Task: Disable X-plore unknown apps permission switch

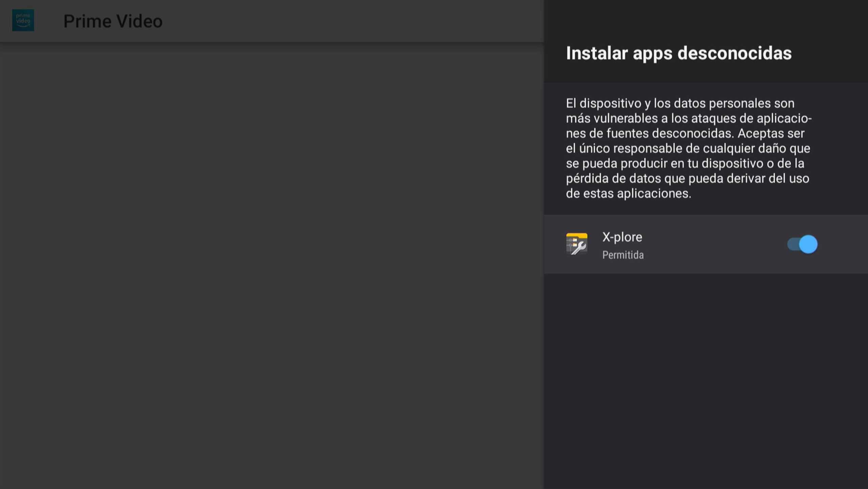Action: pos(802,244)
